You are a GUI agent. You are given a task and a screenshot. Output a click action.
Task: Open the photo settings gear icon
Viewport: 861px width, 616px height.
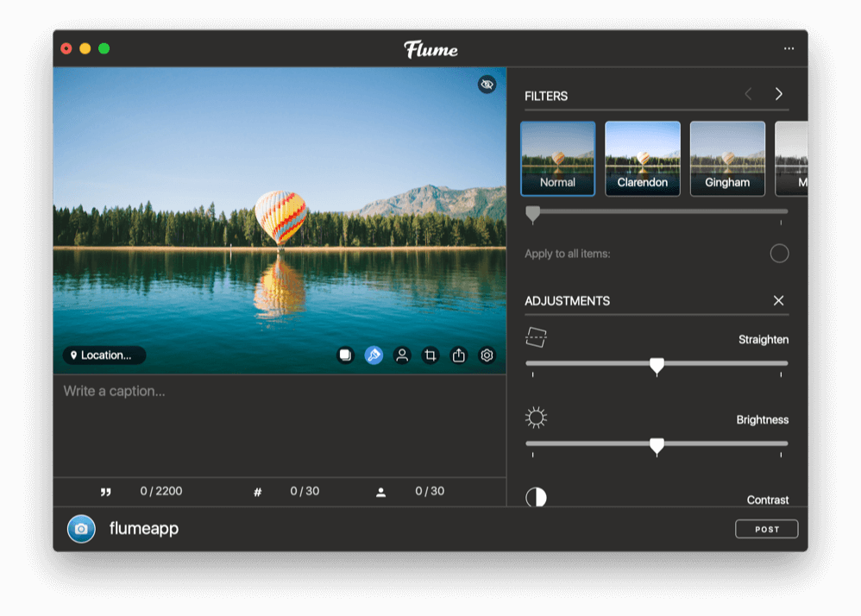coord(487,355)
